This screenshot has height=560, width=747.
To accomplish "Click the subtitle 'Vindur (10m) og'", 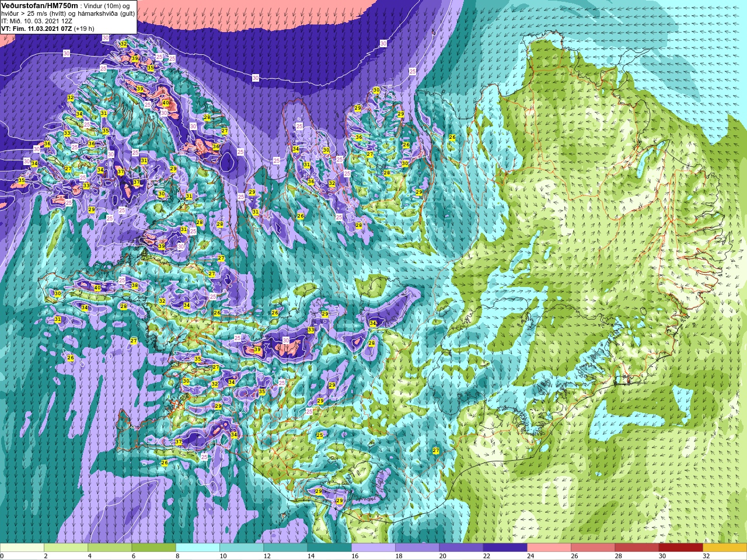I will coord(108,6).
